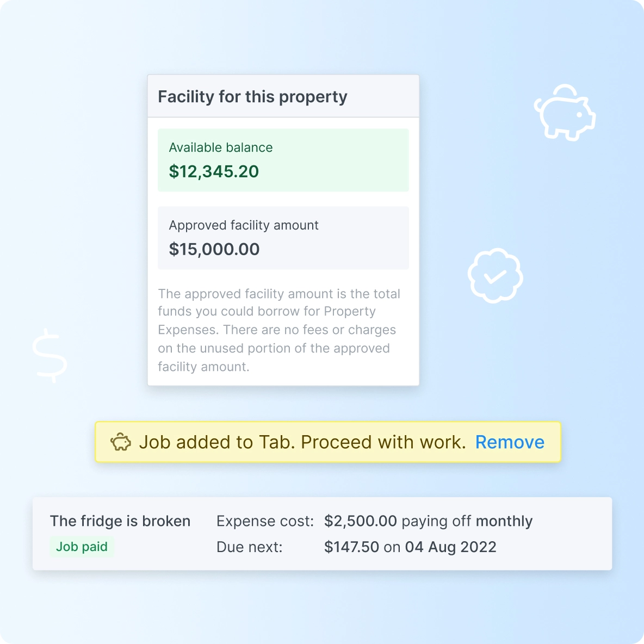The height and width of the screenshot is (644, 644).
Task: Click the $15,000.00 facility amount
Action: (214, 250)
